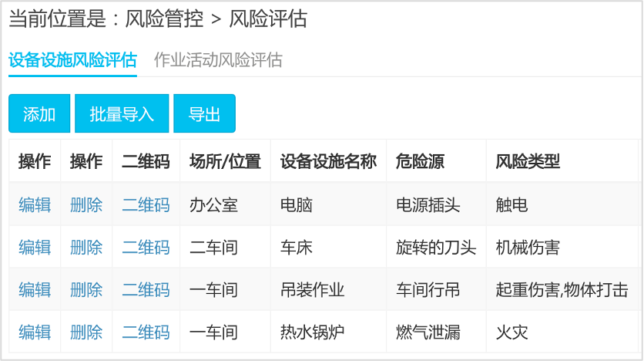Click the 二维码 column header
Screen dimensions: 644x361
tap(146, 161)
